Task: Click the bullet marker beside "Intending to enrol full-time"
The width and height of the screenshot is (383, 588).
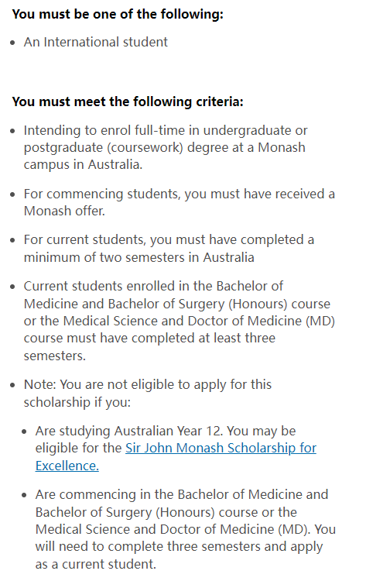Action: (13, 131)
